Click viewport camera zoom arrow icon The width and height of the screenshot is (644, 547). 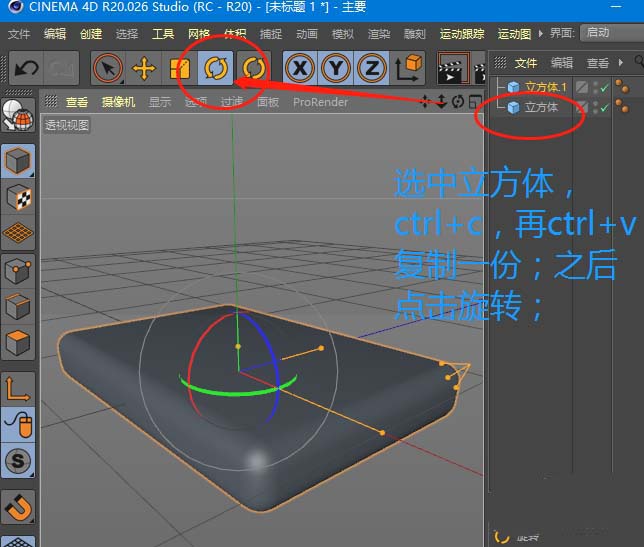pyautogui.click(x=442, y=101)
